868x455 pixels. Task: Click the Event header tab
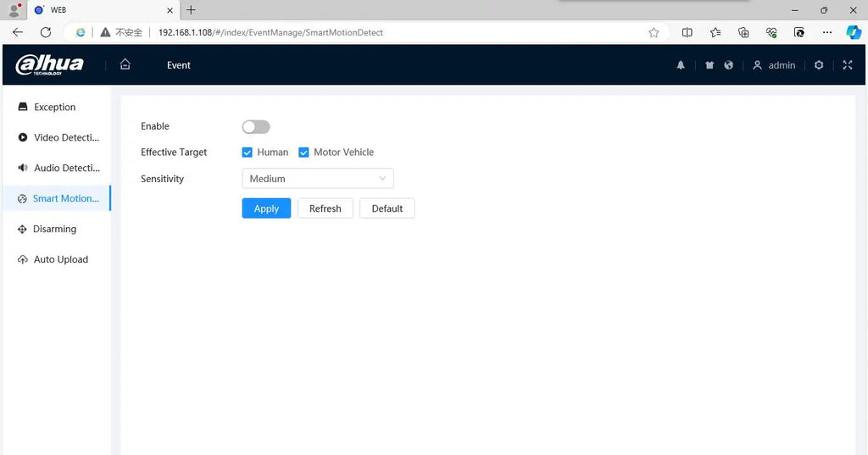click(x=178, y=64)
